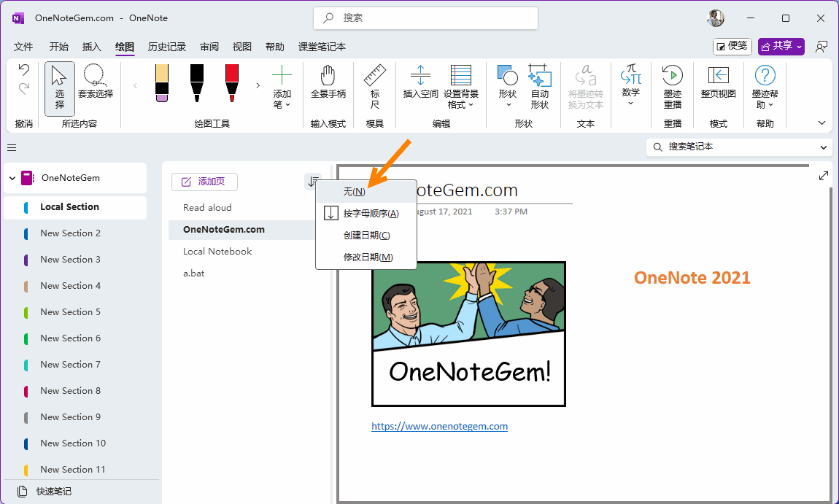
Task: Expand the Shapes (形状) dropdown
Action: pyautogui.click(x=508, y=104)
